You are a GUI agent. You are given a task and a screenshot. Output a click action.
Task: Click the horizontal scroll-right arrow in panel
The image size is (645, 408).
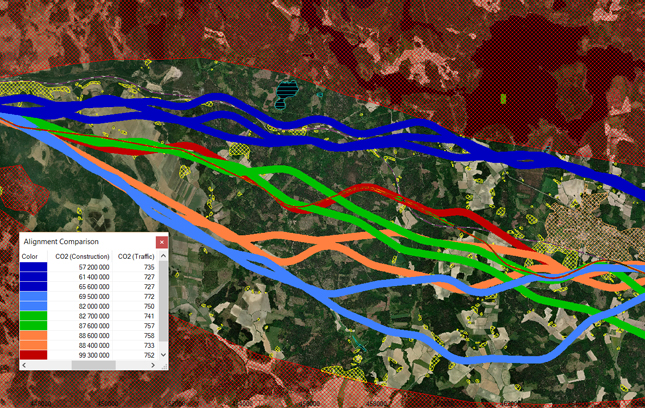pos(153,365)
